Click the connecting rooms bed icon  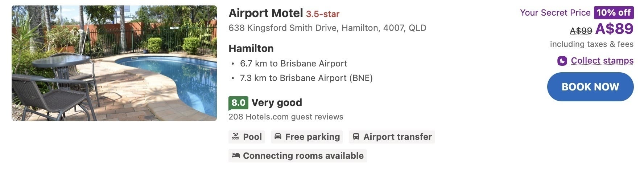236,155
